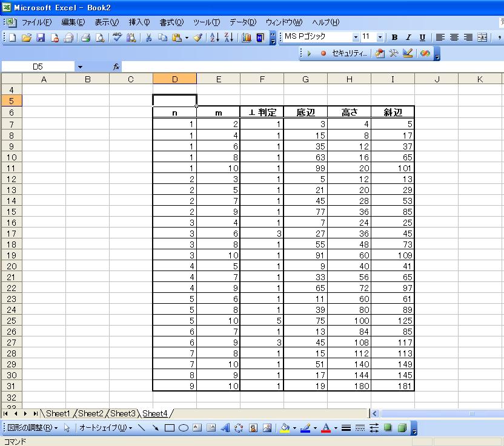Switch to the Sheet1 tab

pos(58,413)
